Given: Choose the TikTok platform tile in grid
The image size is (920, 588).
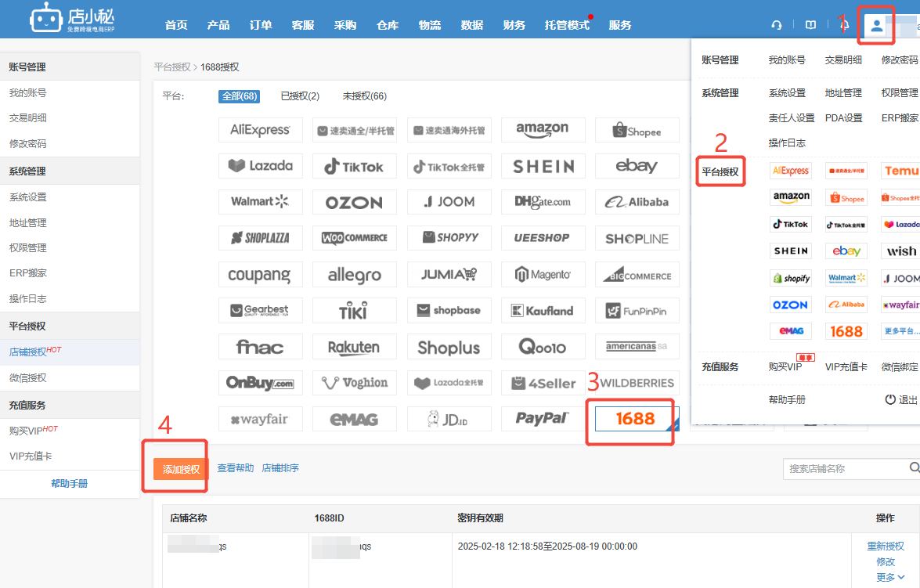Looking at the screenshot, I should coord(355,166).
